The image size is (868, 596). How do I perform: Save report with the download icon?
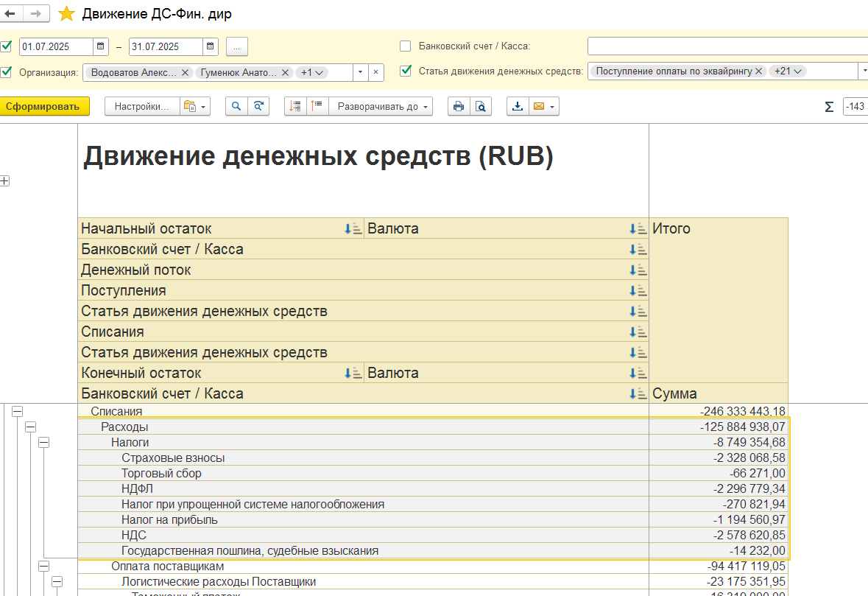click(518, 106)
